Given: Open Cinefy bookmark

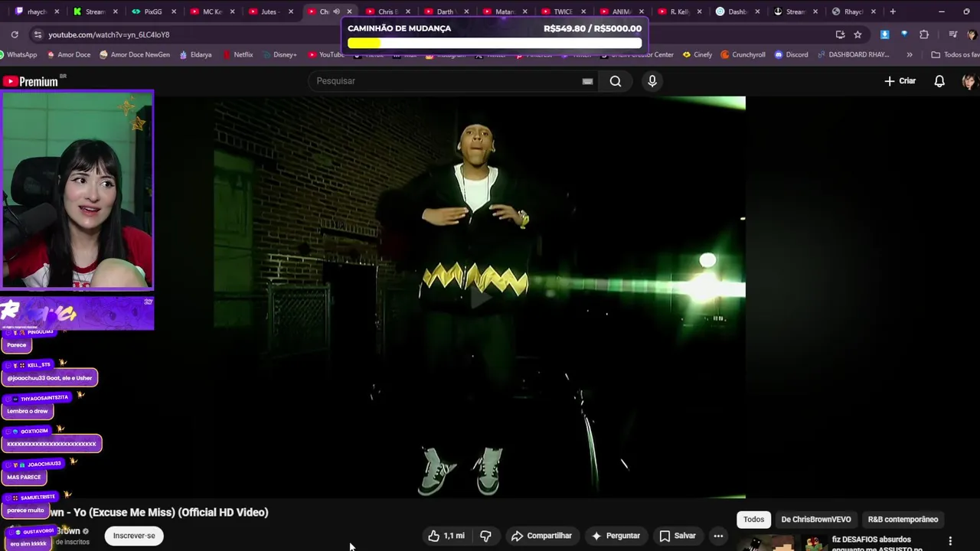Looking at the screenshot, I should click(x=697, y=54).
